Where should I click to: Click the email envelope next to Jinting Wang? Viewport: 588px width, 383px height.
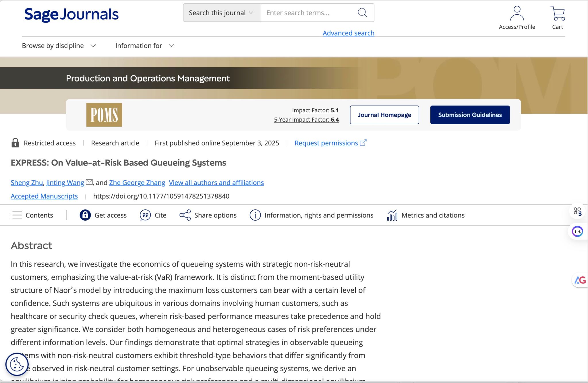pyautogui.click(x=89, y=182)
